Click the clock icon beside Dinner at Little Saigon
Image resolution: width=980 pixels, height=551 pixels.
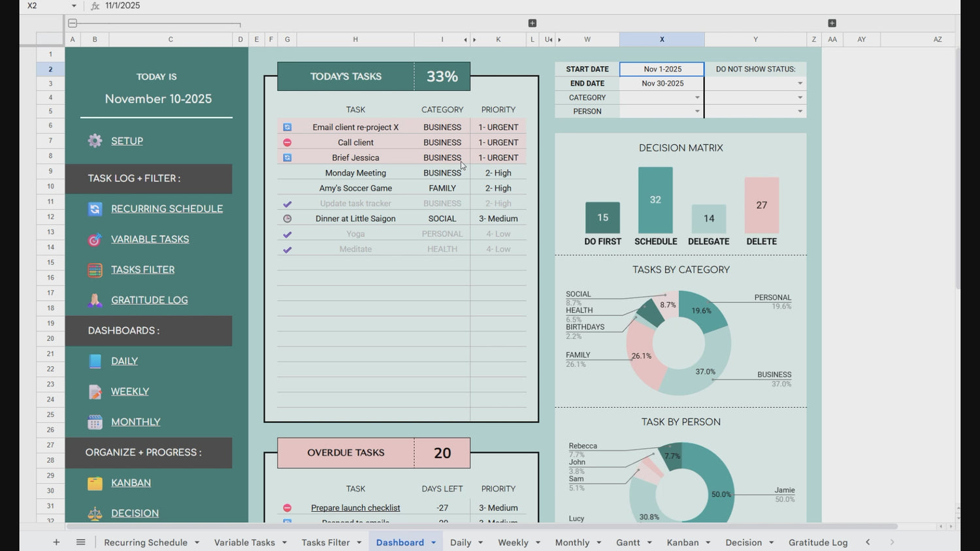(x=287, y=218)
